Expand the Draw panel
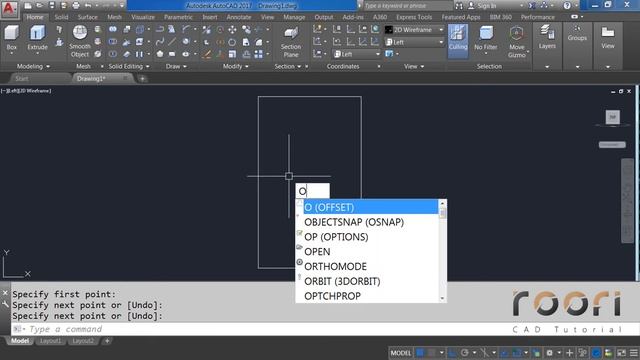This screenshot has width=640, height=360. [176, 66]
